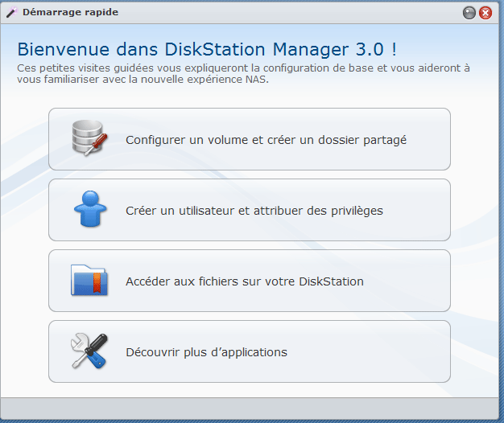Click the Bienvenue dans DiskStation Manager 3.0 heading

(x=207, y=50)
